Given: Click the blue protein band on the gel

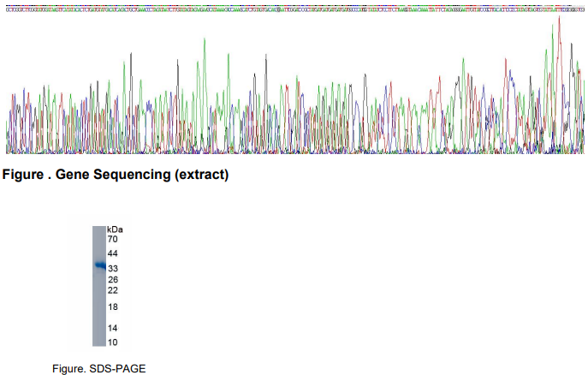Looking at the screenshot, I should [x=98, y=266].
